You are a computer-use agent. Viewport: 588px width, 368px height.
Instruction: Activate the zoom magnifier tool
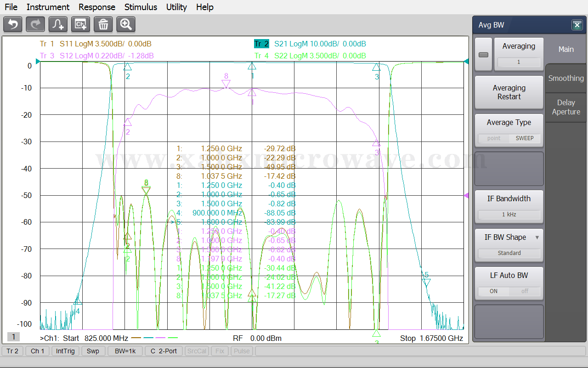[x=125, y=24]
